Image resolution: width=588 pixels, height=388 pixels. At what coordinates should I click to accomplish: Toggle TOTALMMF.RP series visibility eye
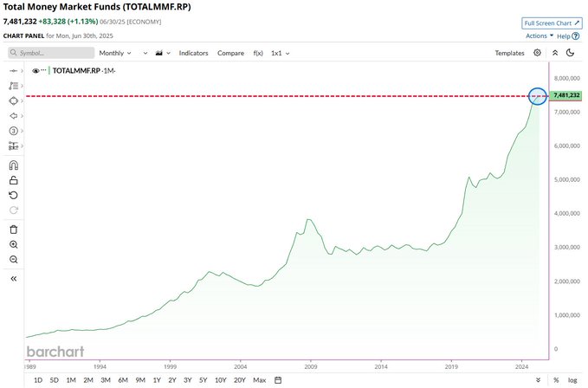(36, 71)
